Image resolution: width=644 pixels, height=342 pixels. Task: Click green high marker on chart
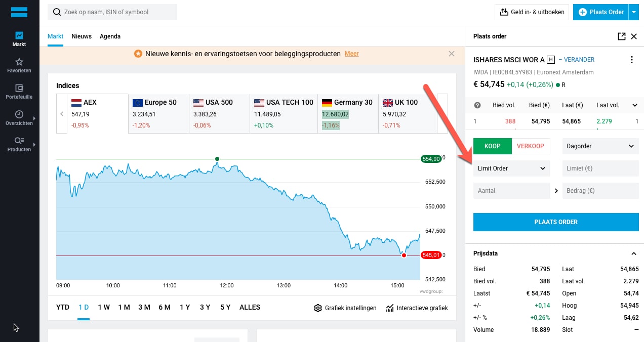tap(217, 159)
